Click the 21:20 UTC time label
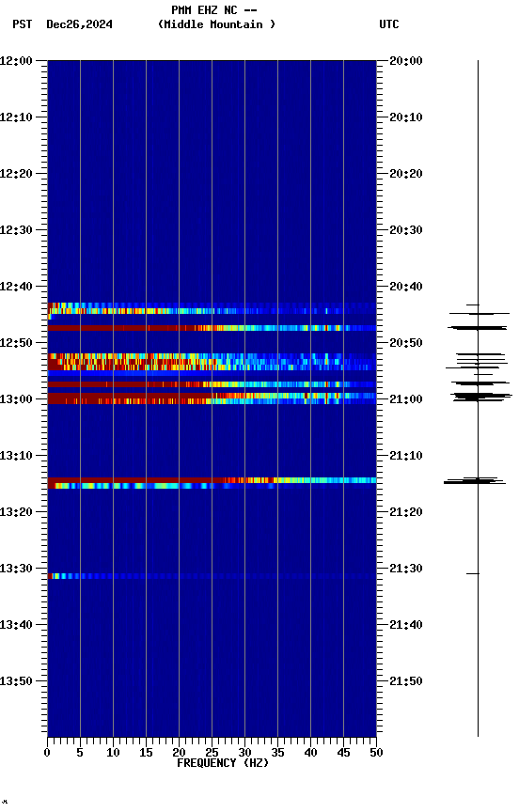This screenshot has width=519, height=812. [x=406, y=512]
